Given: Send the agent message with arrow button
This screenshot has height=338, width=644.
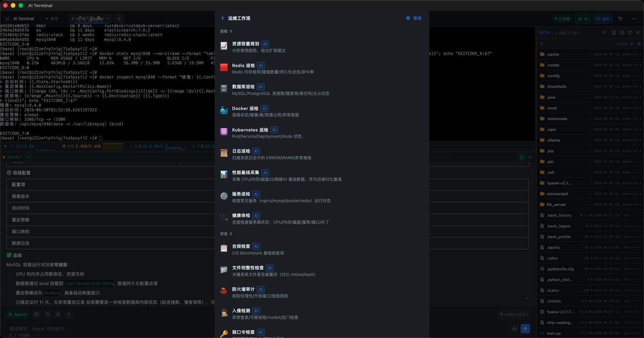Looking at the screenshot, I should tap(525, 329).
